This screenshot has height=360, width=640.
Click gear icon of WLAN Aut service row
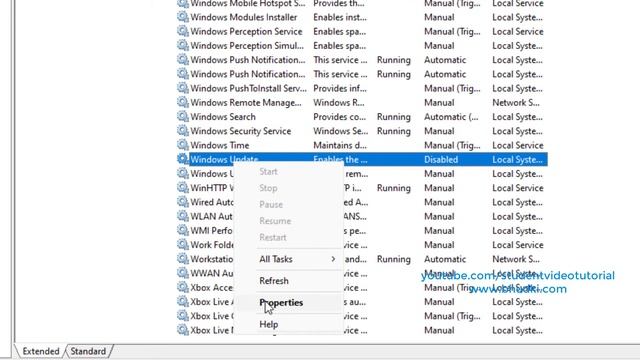coord(182,216)
